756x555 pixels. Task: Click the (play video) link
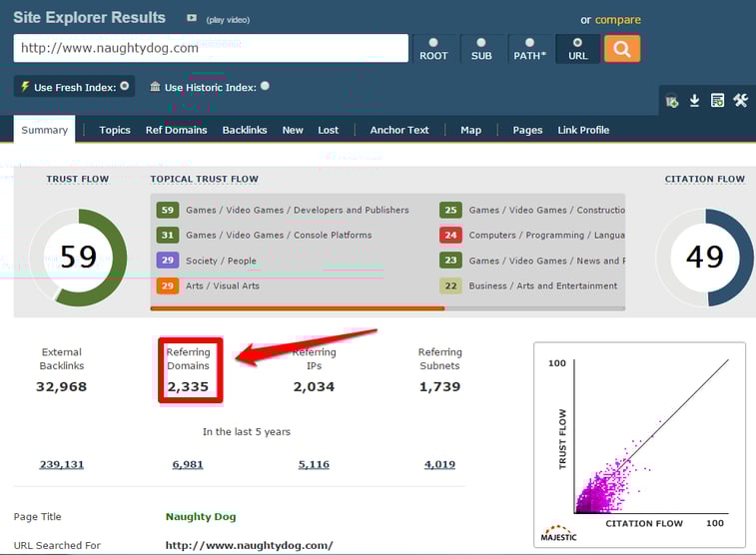click(x=228, y=20)
